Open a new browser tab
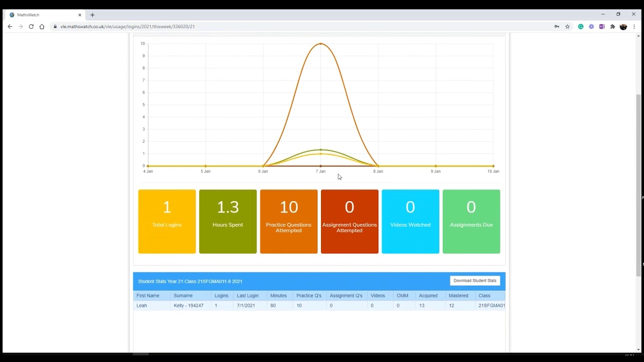 (92, 15)
